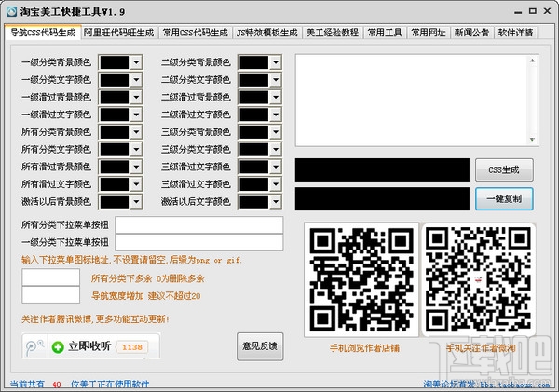This screenshot has height=392, width=559.
Task: Click the 手机关注作者微淘 QR code image
Action: point(479,279)
